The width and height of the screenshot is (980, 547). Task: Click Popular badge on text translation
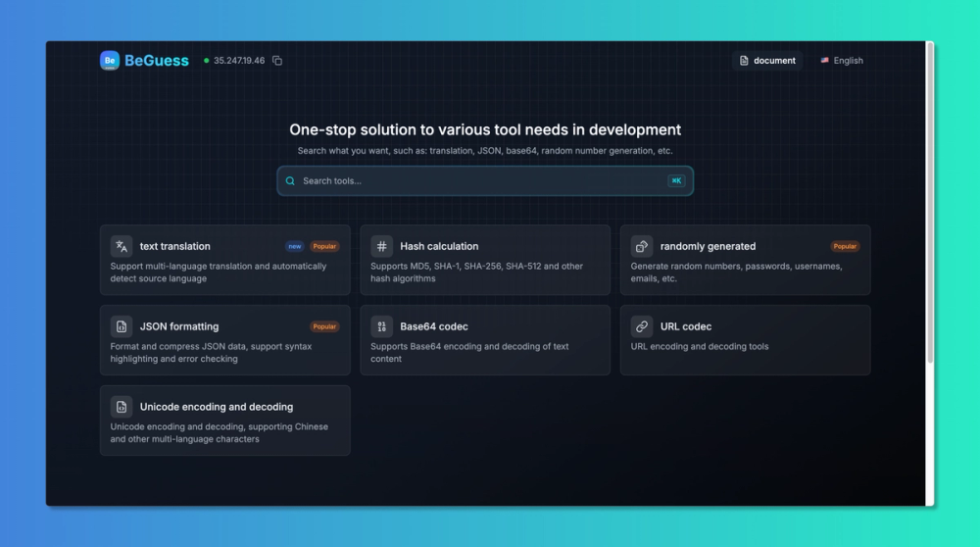(x=324, y=246)
